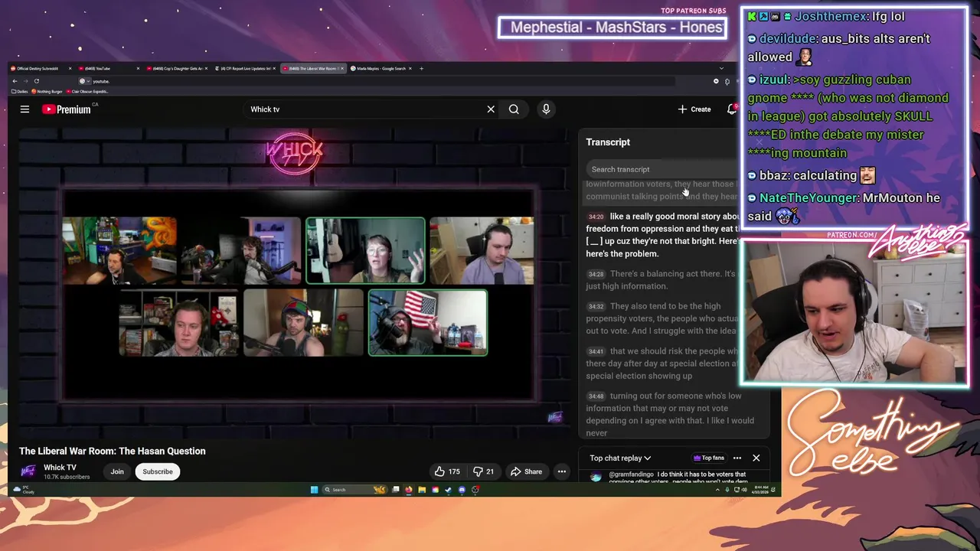Viewport: 980px width, 551px height.
Task: Open chat replay more options menu
Action: [737, 458]
